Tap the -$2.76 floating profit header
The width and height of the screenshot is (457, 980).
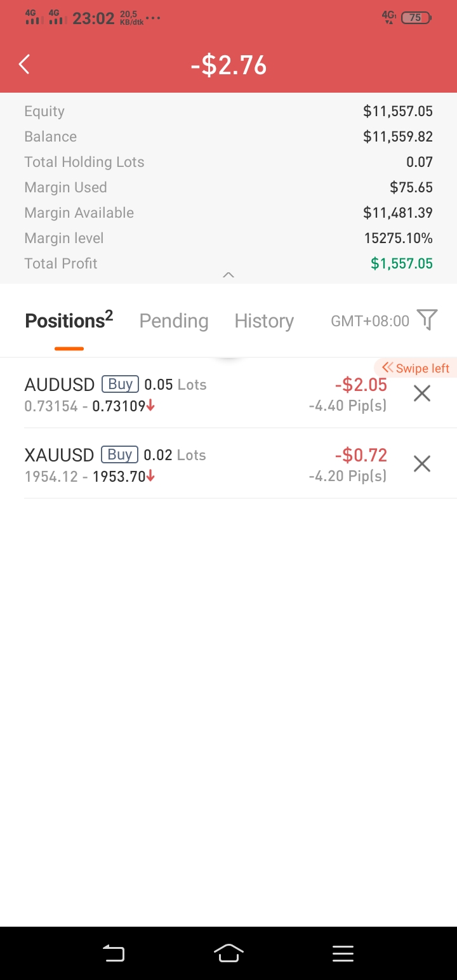click(x=228, y=65)
